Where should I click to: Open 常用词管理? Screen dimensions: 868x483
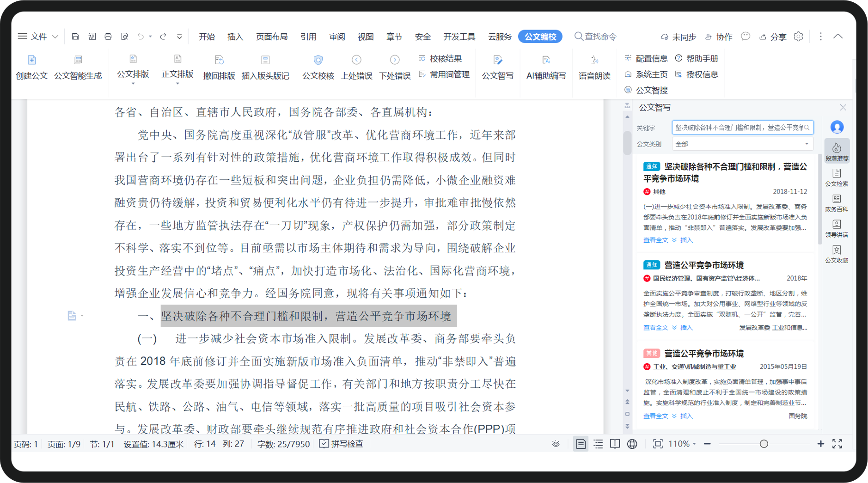click(x=444, y=74)
